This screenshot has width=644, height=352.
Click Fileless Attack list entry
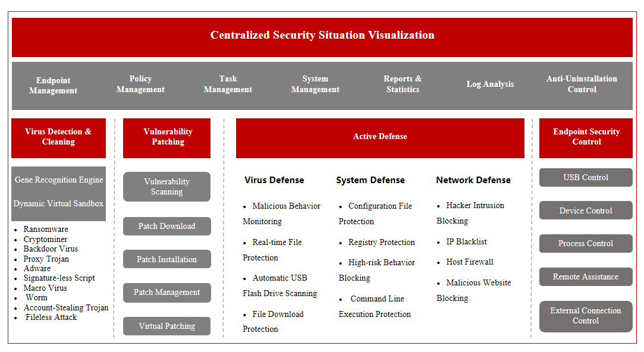click(x=51, y=317)
